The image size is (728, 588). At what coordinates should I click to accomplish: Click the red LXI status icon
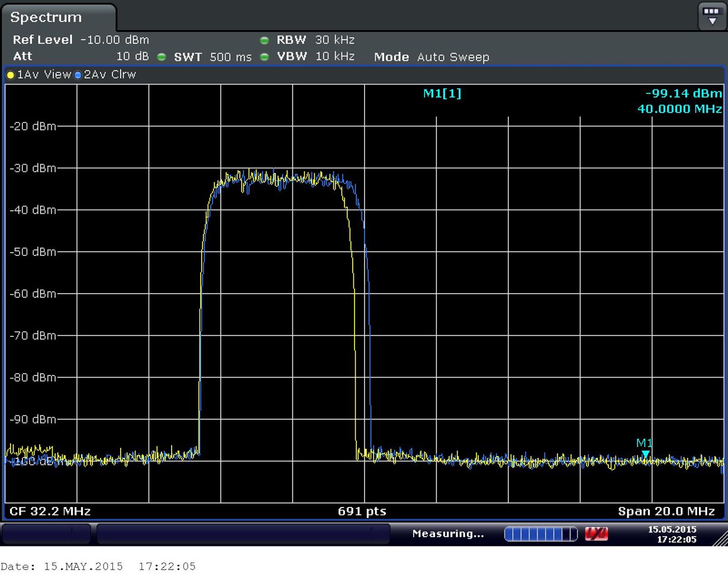point(596,534)
